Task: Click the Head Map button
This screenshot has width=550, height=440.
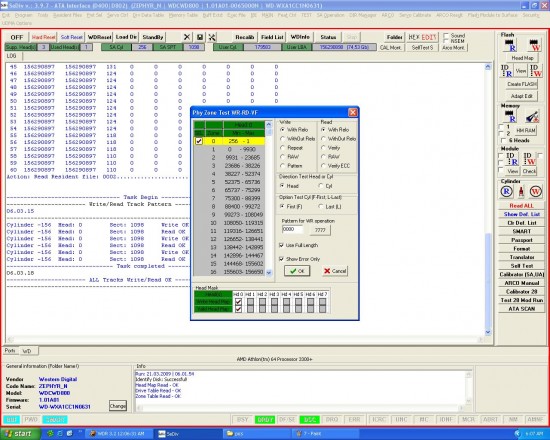Action: [522, 58]
